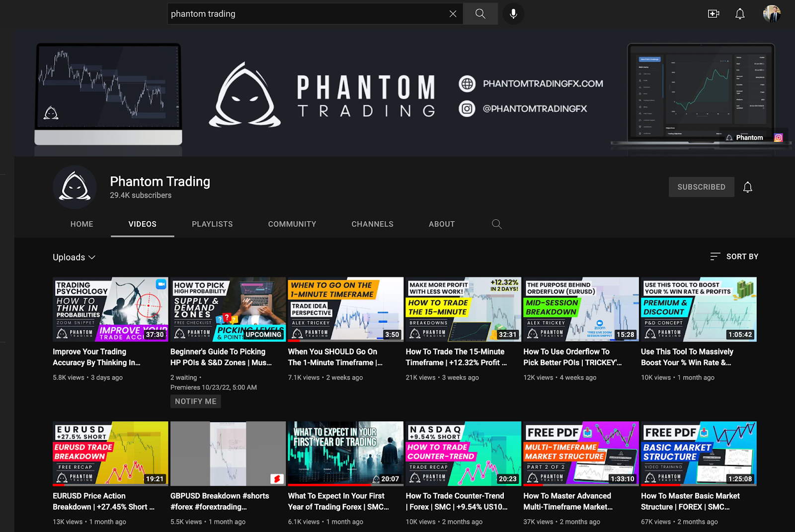Open Multi-Timeframe Market Structure thumbnail
This screenshot has height=532, width=795.
pos(581,454)
